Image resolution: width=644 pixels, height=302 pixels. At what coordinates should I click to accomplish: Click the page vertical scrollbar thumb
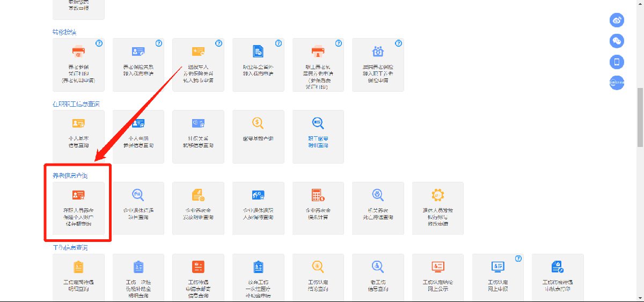pyautogui.click(x=640, y=117)
